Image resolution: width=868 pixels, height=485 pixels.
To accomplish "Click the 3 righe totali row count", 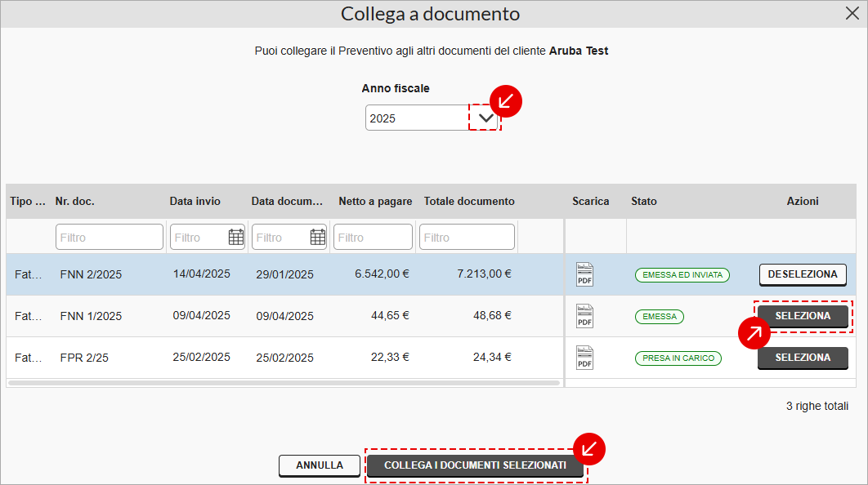I will [x=817, y=406].
